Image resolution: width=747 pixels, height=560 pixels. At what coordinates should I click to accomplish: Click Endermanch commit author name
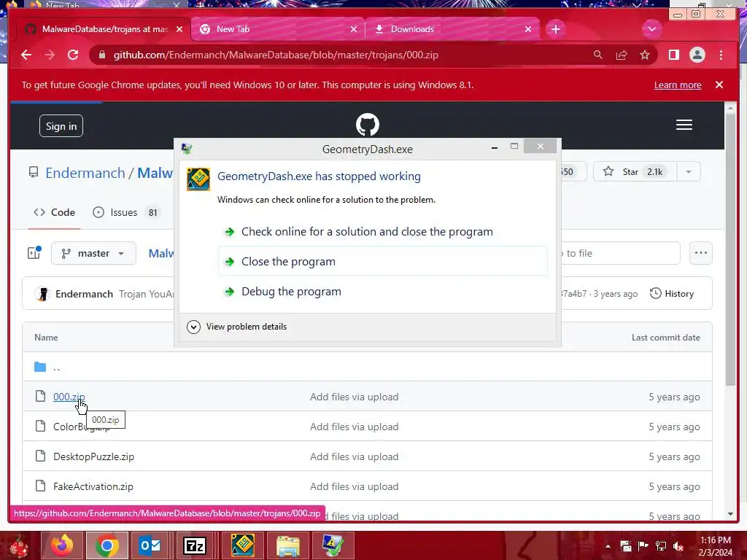84,294
